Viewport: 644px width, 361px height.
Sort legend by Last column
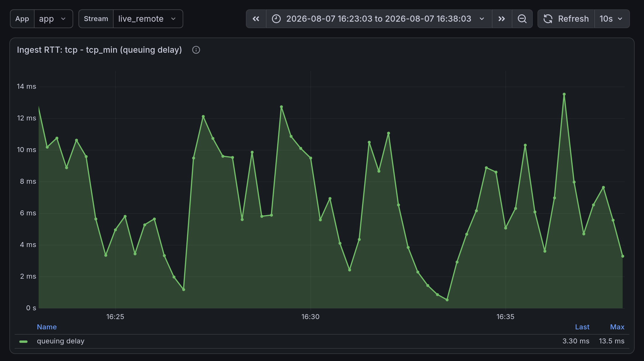(x=582, y=327)
